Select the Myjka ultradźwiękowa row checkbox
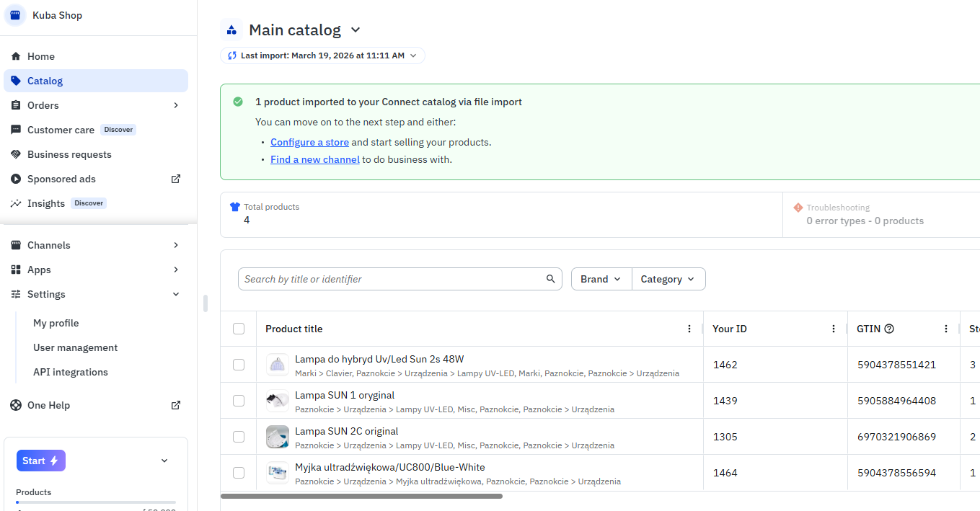This screenshot has width=980, height=511. coord(239,473)
